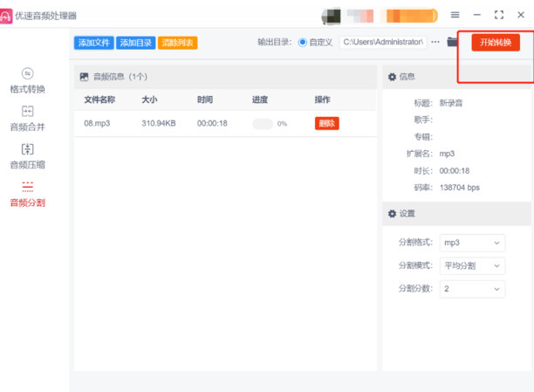Click the 音频信息 panel header icon

(x=84, y=77)
